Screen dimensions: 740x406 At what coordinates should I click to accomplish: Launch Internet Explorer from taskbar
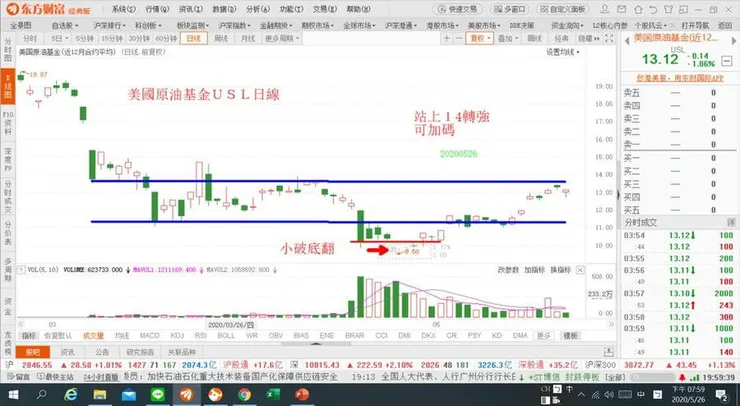pos(71,394)
